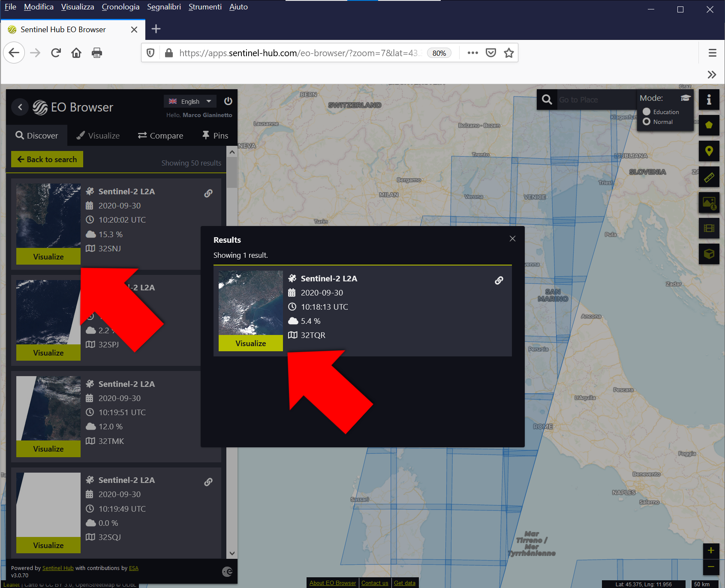The width and height of the screenshot is (725, 588).
Task: Click the logout power icon
Action: coord(228,101)
